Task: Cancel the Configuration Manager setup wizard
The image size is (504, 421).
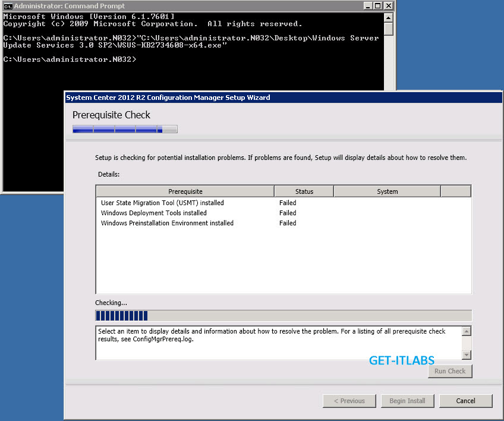Action: pyautogui.click(x=466, y=401)
